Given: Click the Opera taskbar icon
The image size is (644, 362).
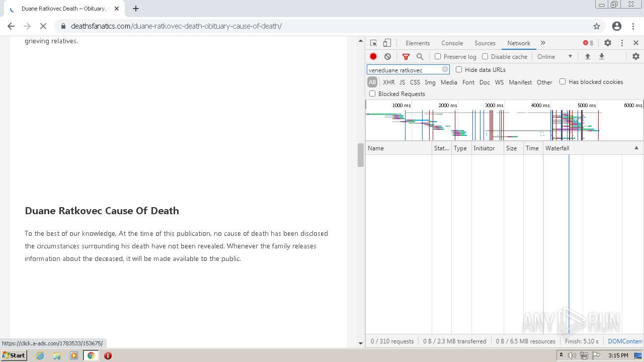Looking at the screenshot, I should 108,355.
